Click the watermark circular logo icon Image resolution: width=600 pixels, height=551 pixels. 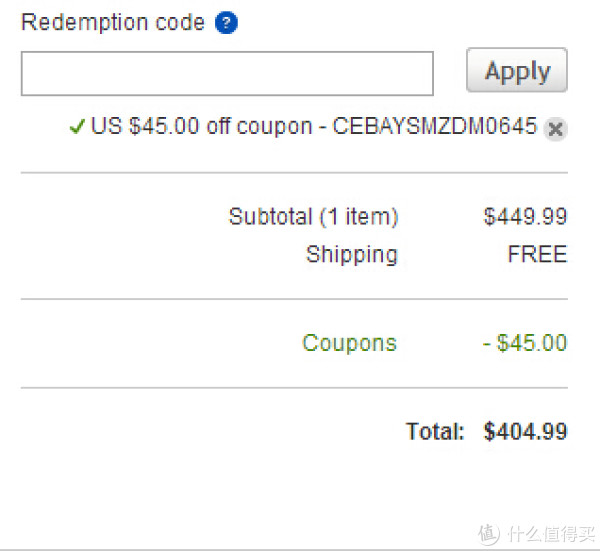click(489, 534)
